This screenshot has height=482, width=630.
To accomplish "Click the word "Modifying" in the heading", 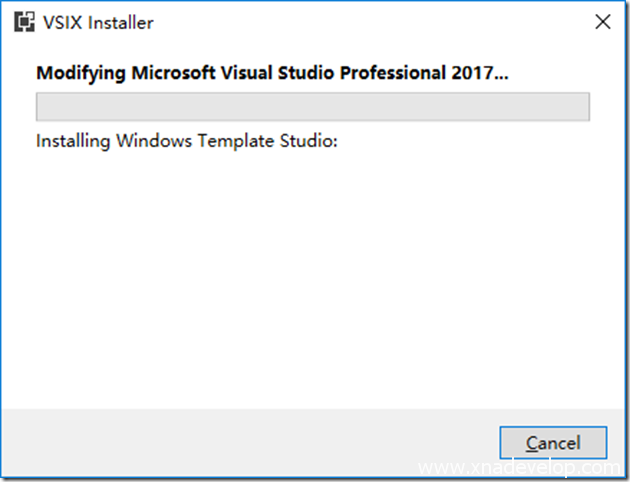I will tap(80, 73).
